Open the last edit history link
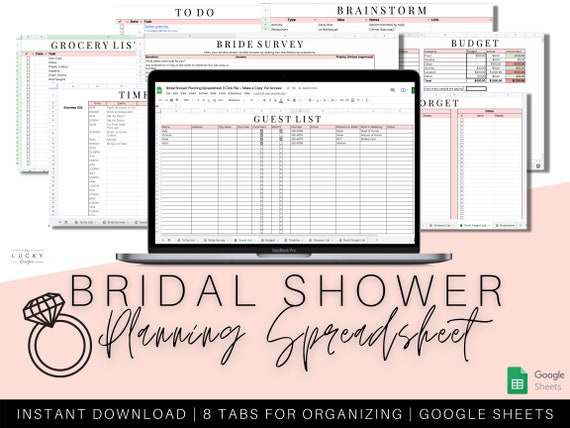This screenshot has height=428, width=570. coord(270,93)
